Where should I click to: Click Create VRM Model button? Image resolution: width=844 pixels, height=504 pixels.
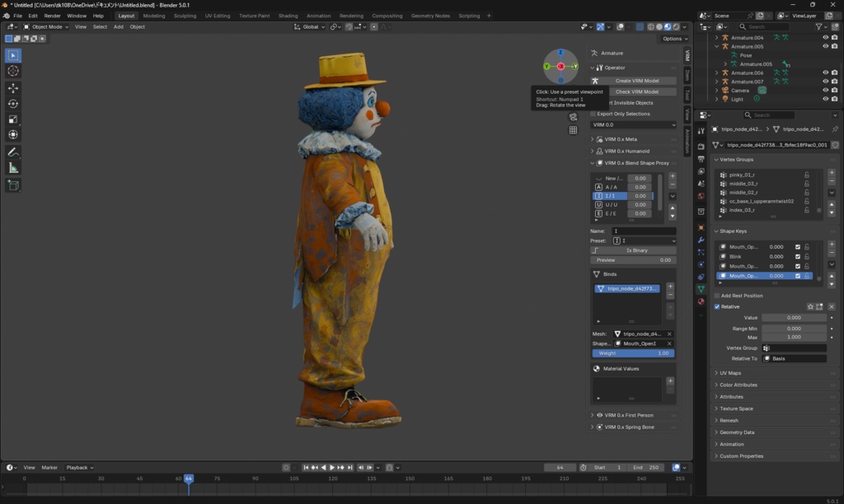point(633,81)
